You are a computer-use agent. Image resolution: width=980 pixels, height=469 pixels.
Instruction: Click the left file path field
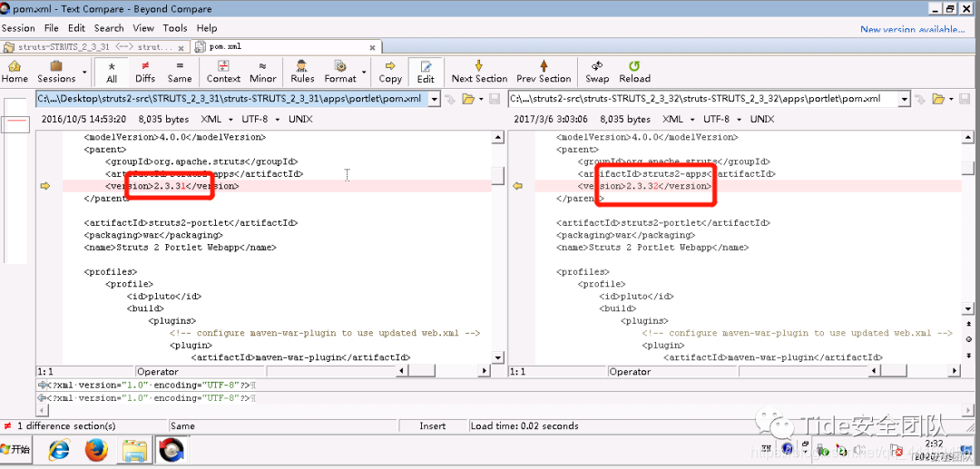[231, 99]
